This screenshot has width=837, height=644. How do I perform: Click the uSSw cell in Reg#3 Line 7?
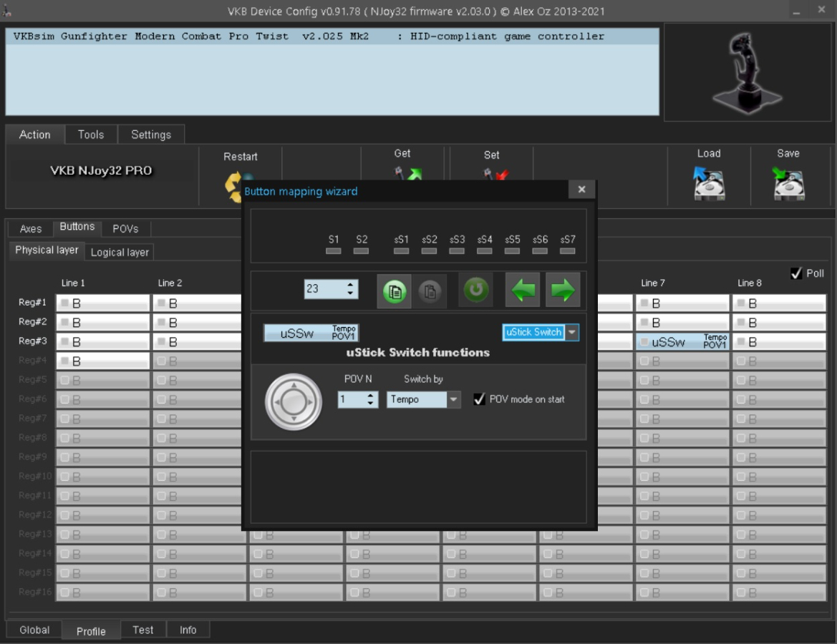click(x=682, y=341)
